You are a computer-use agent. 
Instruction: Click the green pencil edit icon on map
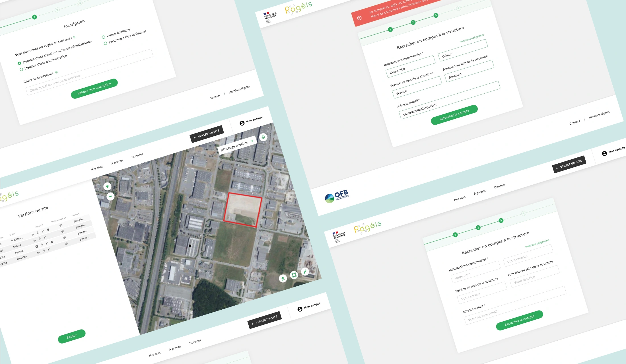(x=305, y=272)
